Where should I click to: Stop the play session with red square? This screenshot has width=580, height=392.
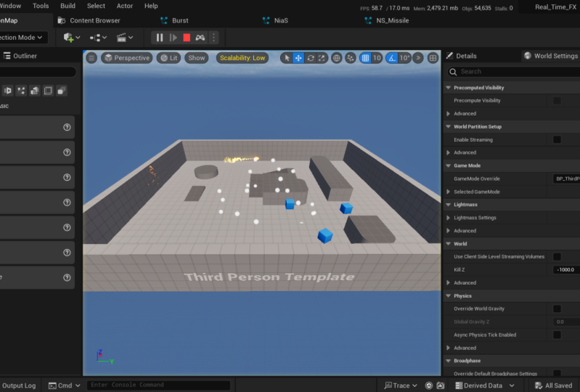click(x=187, y=37)
